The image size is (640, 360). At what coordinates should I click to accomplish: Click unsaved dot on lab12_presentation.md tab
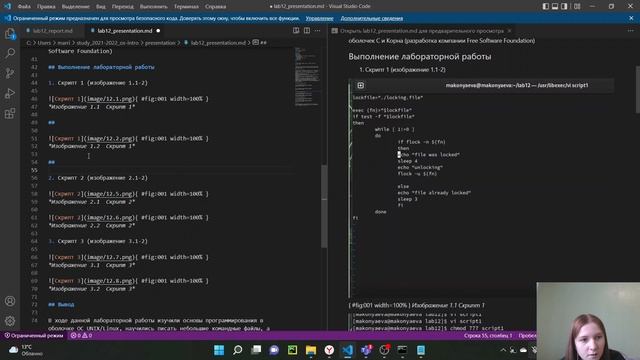tap(158, 31)
